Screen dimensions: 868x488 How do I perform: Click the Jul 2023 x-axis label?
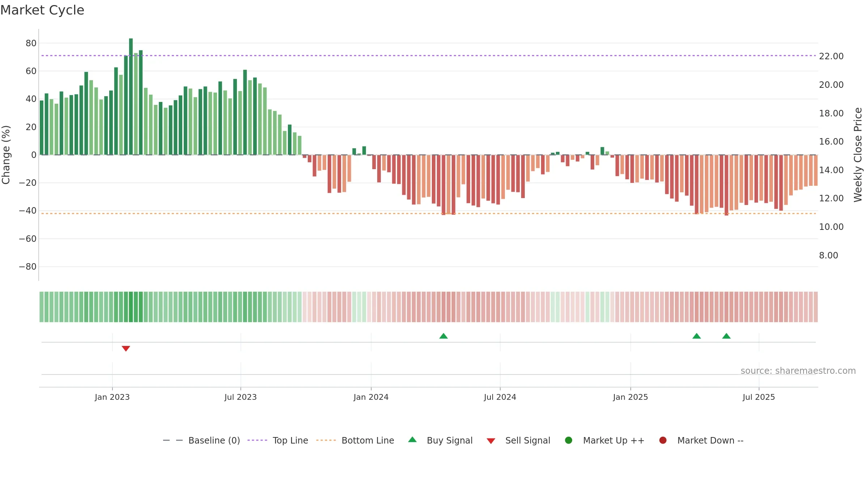point(241,397)
